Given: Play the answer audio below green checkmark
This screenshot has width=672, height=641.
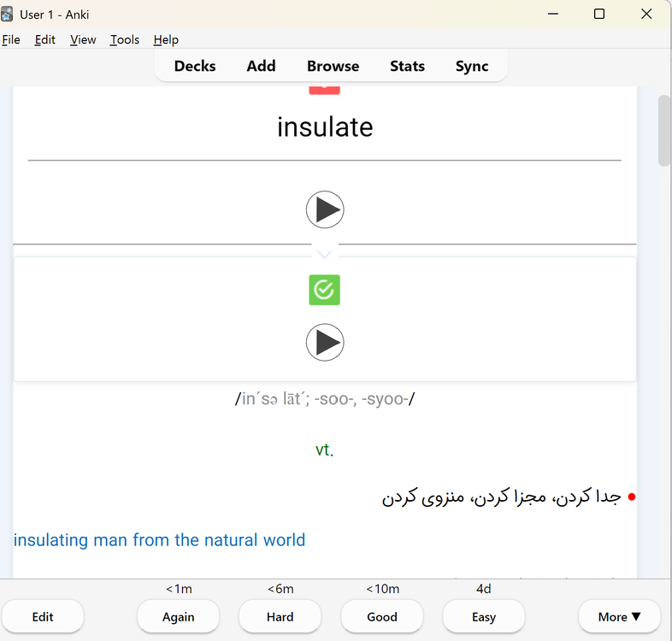Looking at the screenshot, I should coord(325,343).
